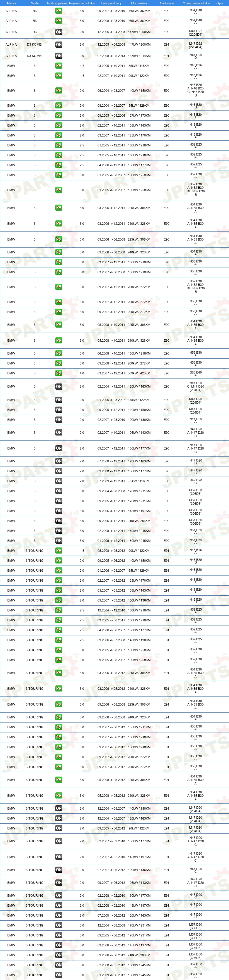Viewport: 229px width, 980px height.
Task: Click diesel icon in 3 TOURING 210kW / 286KM row
Action: pos(59,955)
